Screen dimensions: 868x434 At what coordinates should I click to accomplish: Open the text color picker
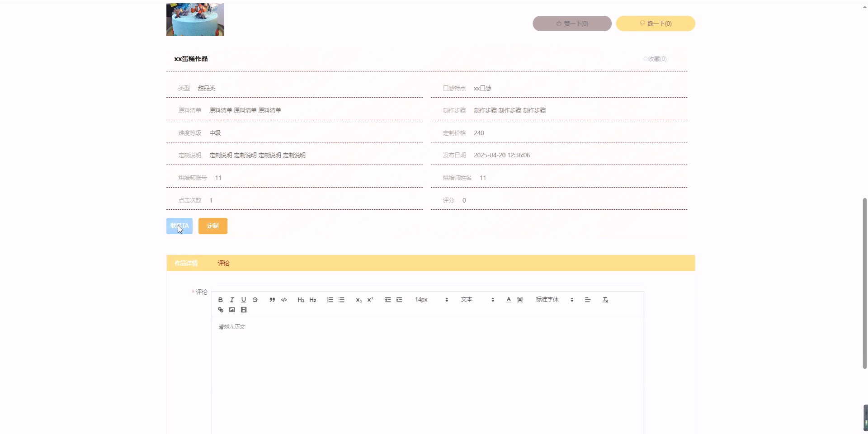point(509,300)
